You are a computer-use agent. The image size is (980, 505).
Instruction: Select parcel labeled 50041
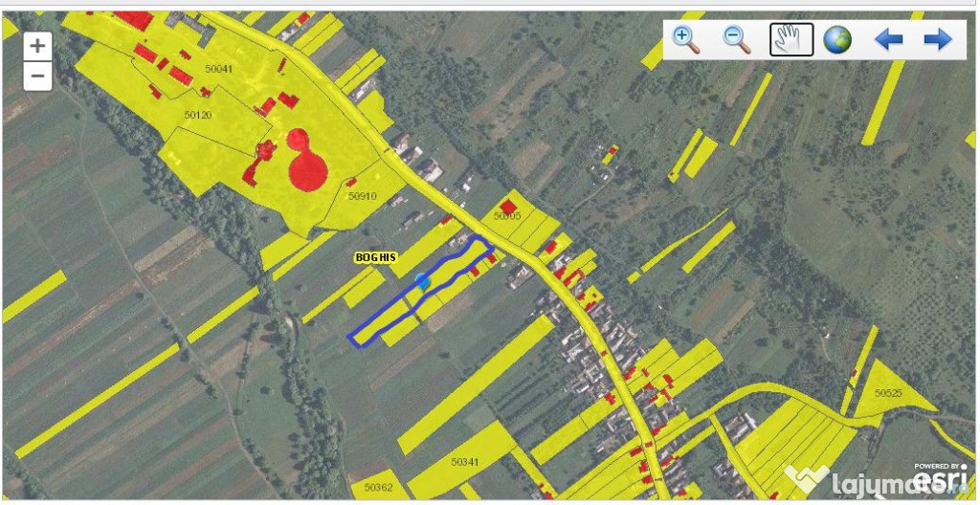(218, 69)
